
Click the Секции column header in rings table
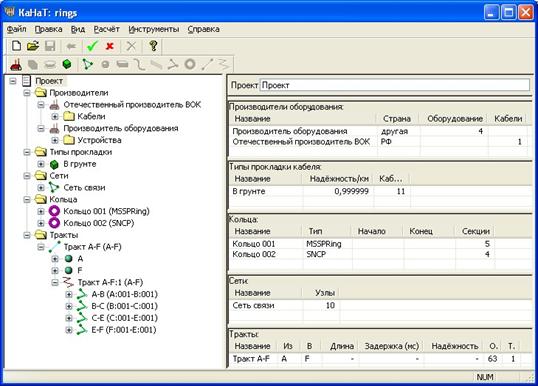(475, 231)
